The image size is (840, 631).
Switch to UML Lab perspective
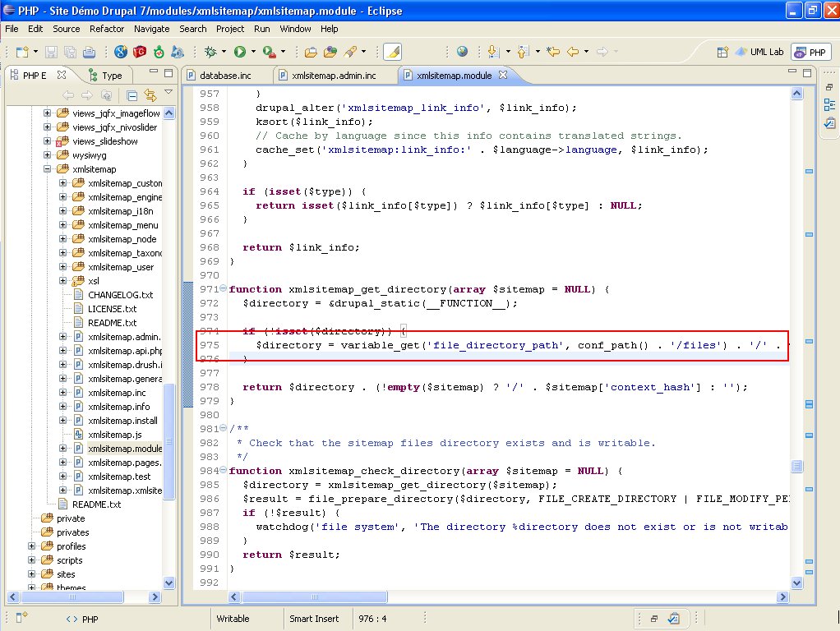coord(759,52)
